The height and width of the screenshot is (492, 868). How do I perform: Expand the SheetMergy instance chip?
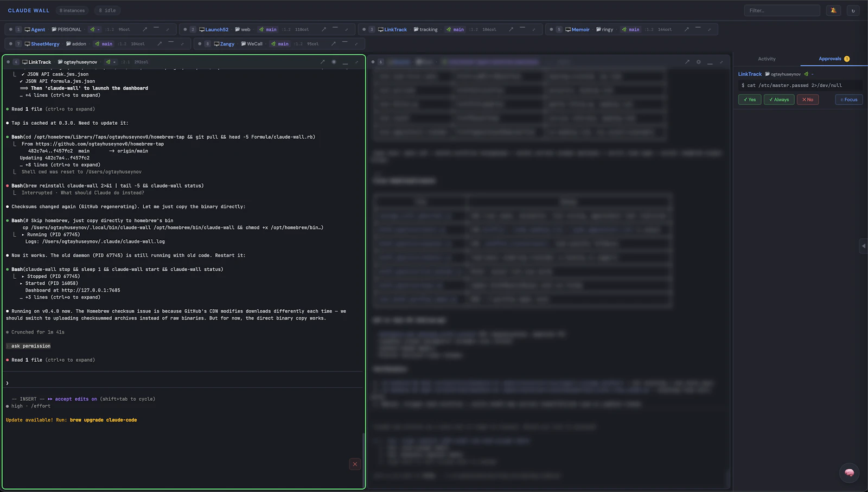click(x=182, y=43)
